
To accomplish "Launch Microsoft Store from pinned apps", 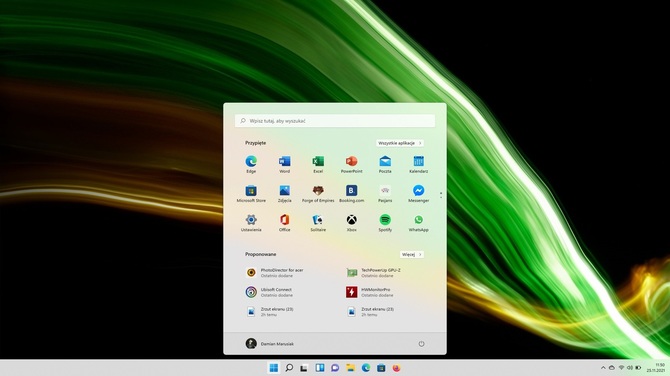I will (251, 194).
